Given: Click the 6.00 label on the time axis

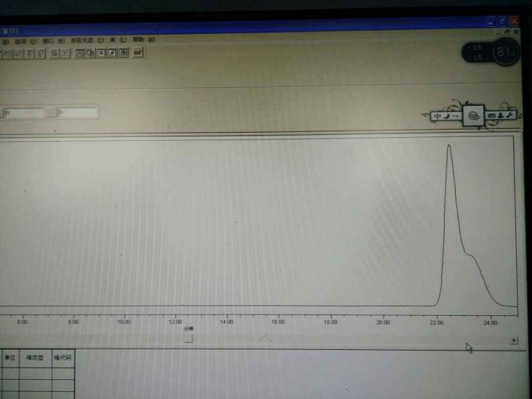Looking at the screenshot, I should 22,322.
